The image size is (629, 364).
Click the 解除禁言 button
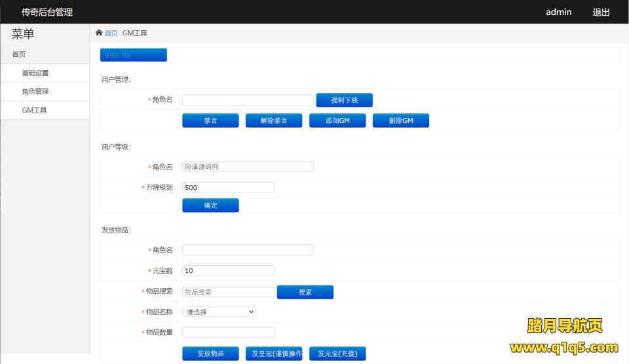274,120
